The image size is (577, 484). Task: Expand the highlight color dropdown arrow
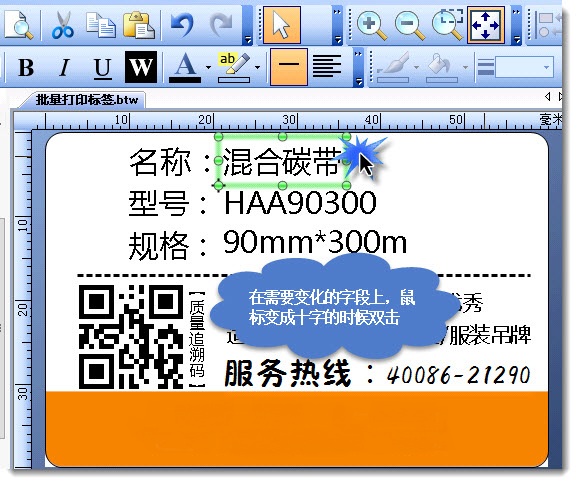click(257, 68)
